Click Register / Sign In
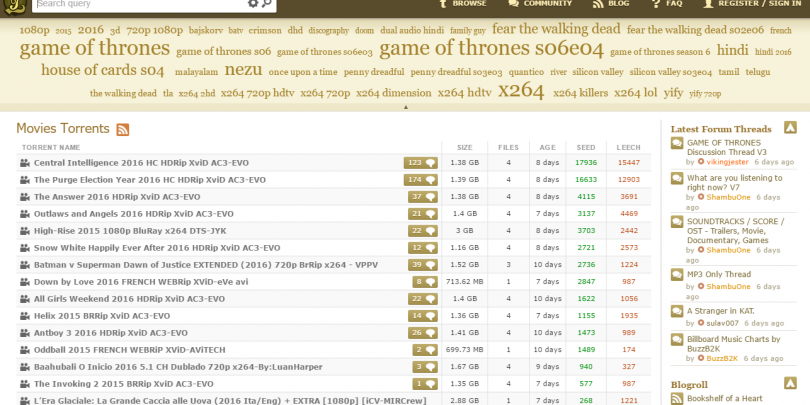 (x=758, y=4)
